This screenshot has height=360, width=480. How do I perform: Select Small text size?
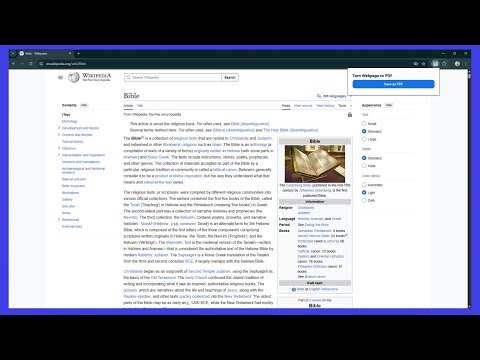(x=364, y=124)
